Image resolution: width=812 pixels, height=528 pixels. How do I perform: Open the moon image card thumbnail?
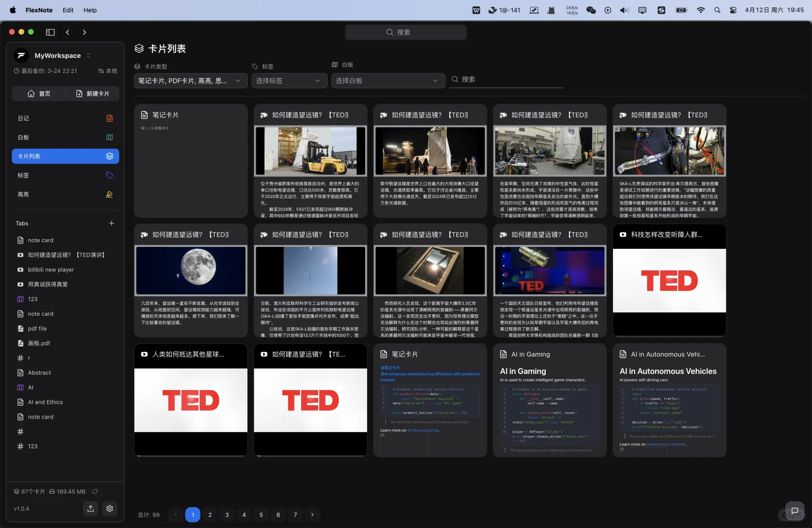pos(191,271)
